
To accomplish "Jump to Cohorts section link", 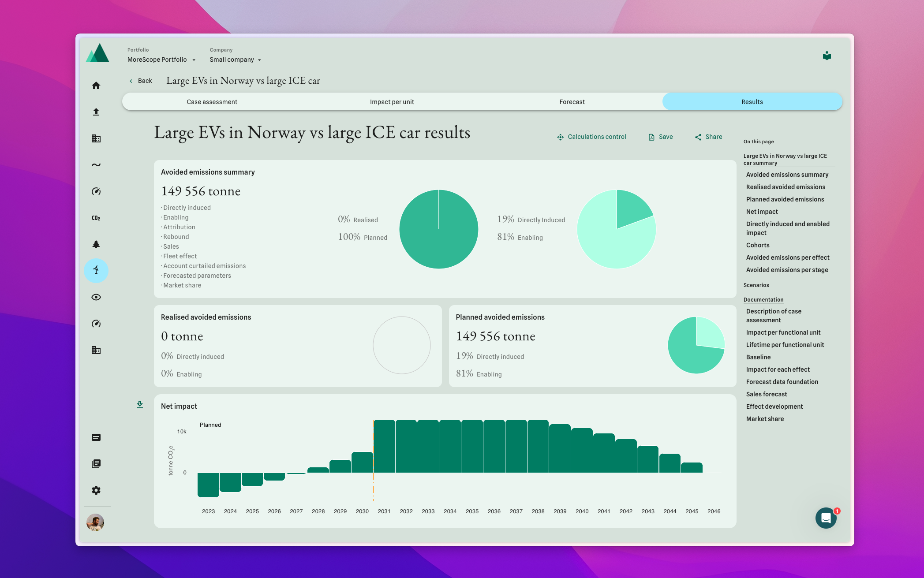I will pos(758,245).
